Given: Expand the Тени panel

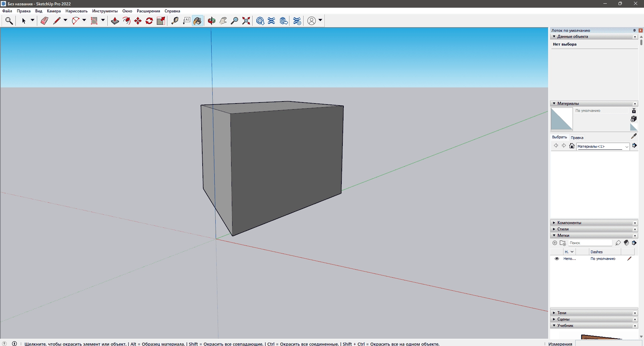Looking at the screenshot, I should click(x=554, y=313).
